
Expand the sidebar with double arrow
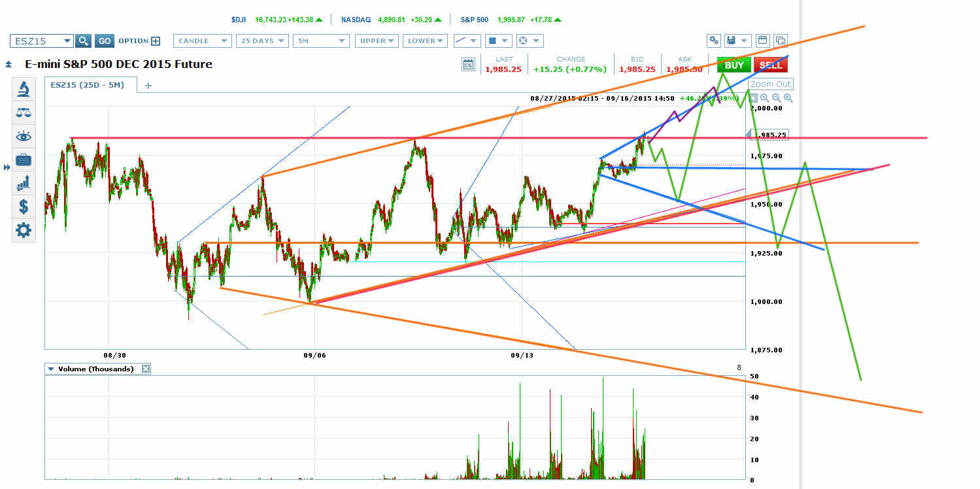point(7,167)
